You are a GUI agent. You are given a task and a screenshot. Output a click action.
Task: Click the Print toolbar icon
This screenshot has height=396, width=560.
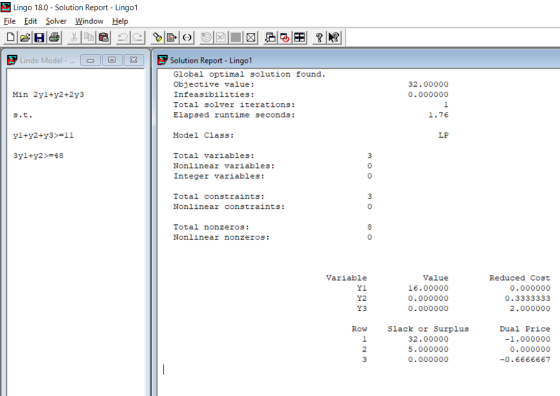54,37
